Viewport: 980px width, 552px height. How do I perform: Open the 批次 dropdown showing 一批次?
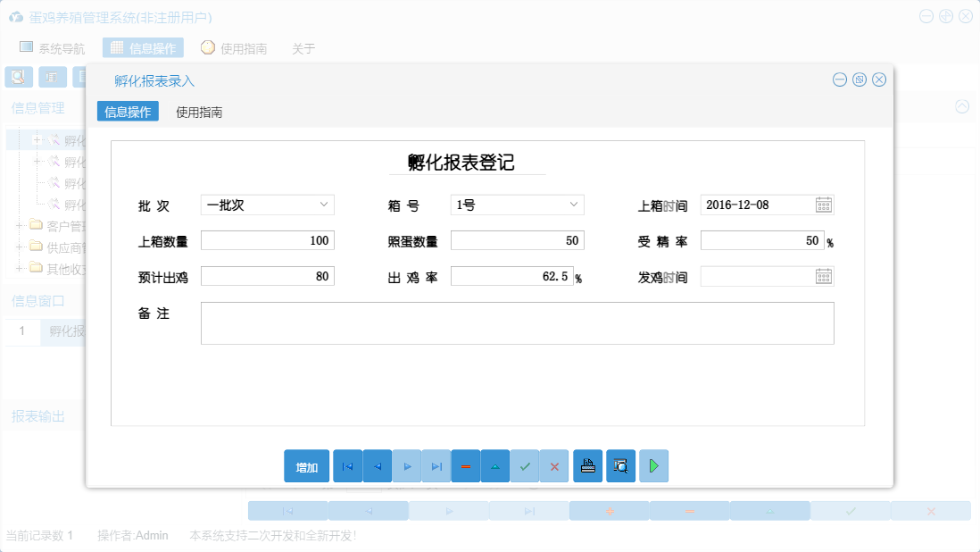tap(324, 204)
